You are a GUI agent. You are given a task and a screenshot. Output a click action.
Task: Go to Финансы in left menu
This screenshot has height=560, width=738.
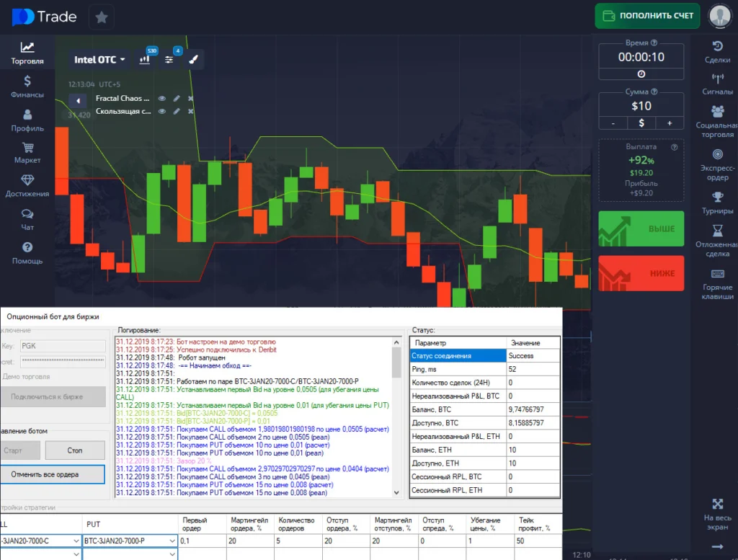27,86
